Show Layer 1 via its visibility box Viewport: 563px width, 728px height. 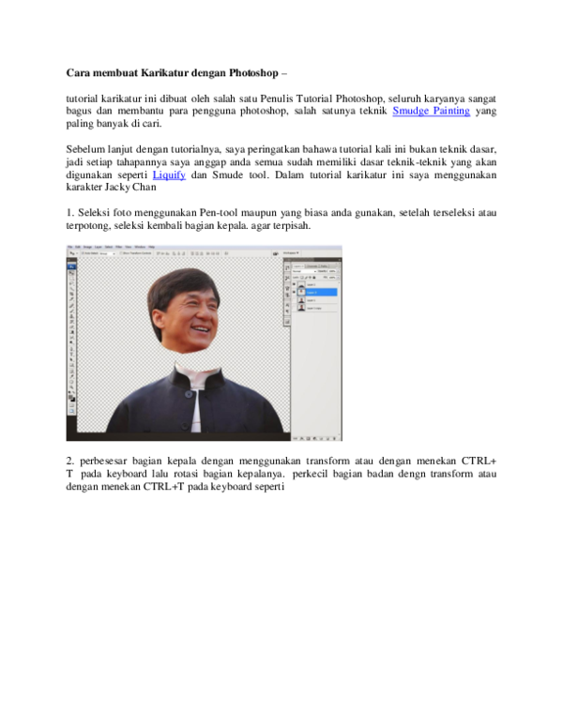click(x=294, y=299)
